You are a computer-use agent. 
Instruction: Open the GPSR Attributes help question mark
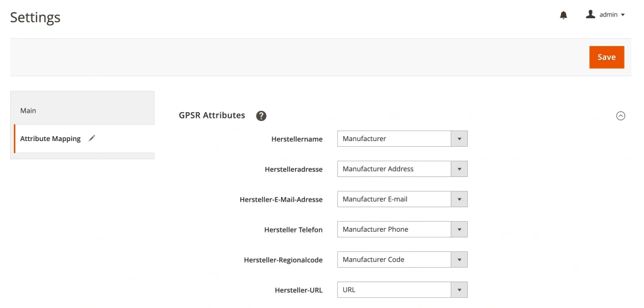(261, 116)
